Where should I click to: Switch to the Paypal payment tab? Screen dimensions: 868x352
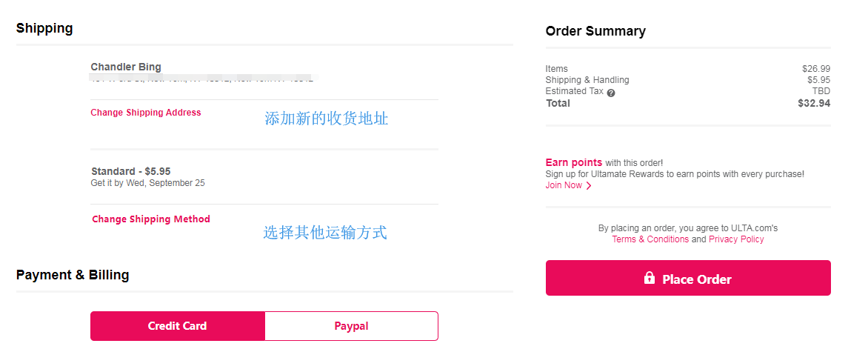pos(352,326)
